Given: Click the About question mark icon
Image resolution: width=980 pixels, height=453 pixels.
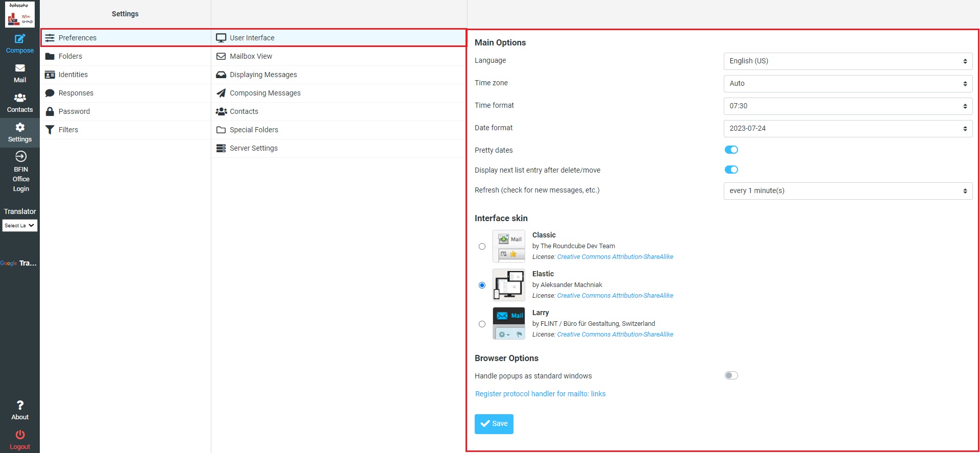Looking at the screenshot, I should pyautogui.click(x=20, y=406).
